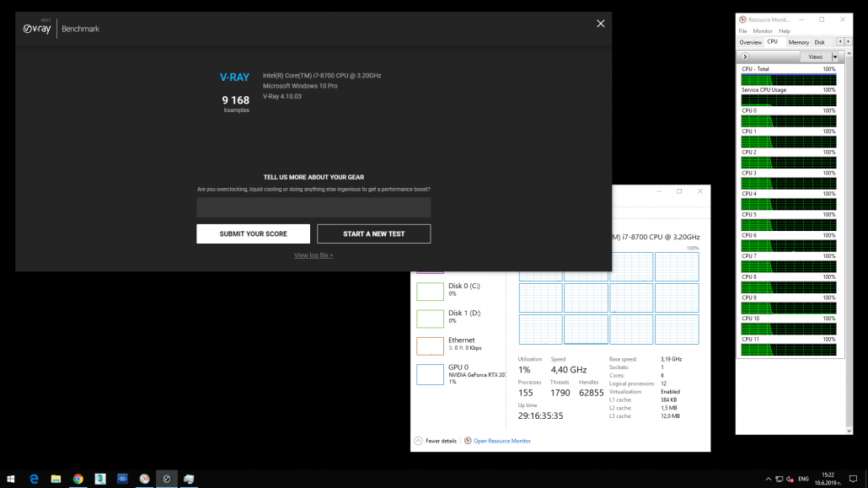Open the View log file link
The image size is (868, 488).
(x=313, y=254)
